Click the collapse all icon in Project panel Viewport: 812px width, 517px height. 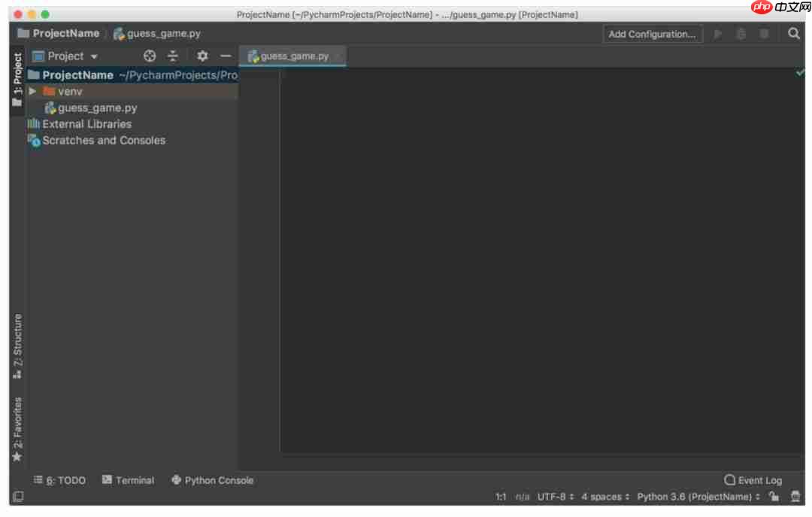[173, 56]
